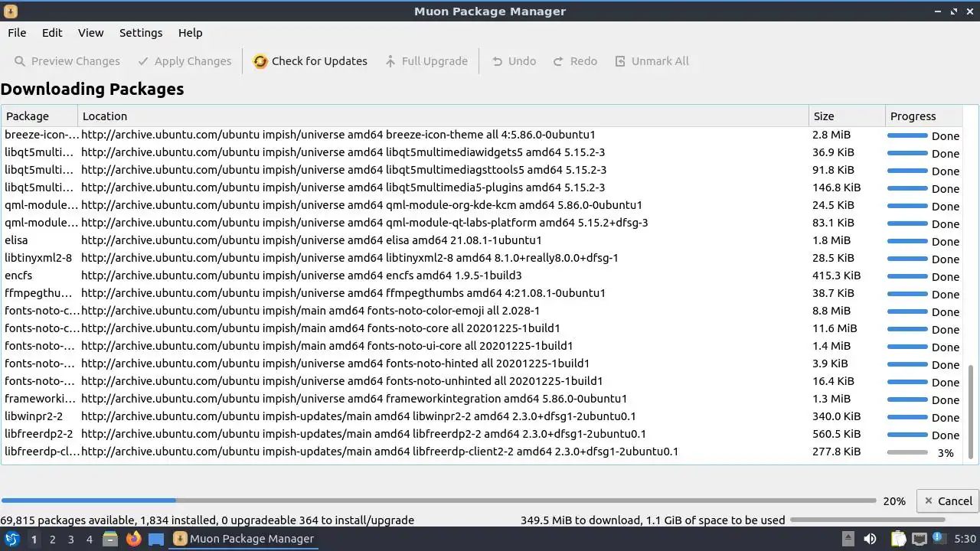Click the 349.5 MiB to download status text
Image resolution: width=980 pixels, height=551 pixels.
click(x=652, y=520)
